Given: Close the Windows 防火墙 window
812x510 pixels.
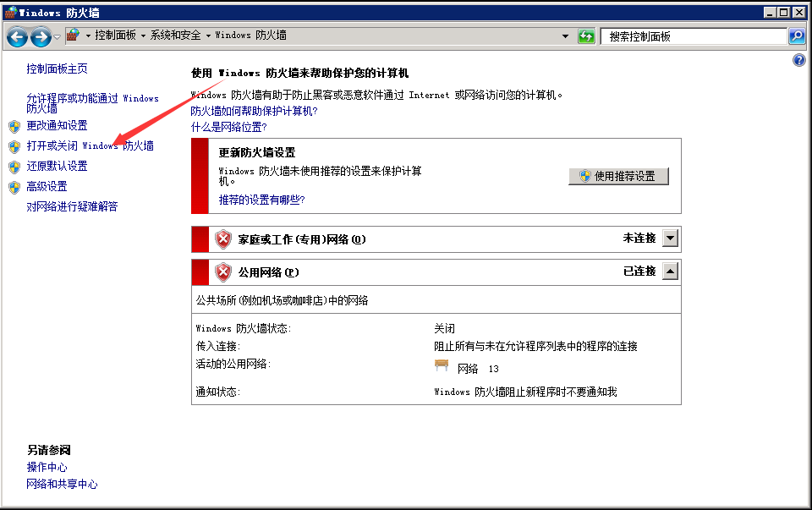Looking at the screenshot, I should [799, 13].
